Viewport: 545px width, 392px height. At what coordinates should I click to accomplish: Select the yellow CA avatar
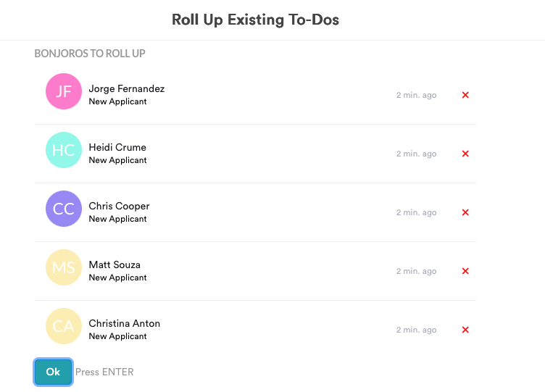64,326
